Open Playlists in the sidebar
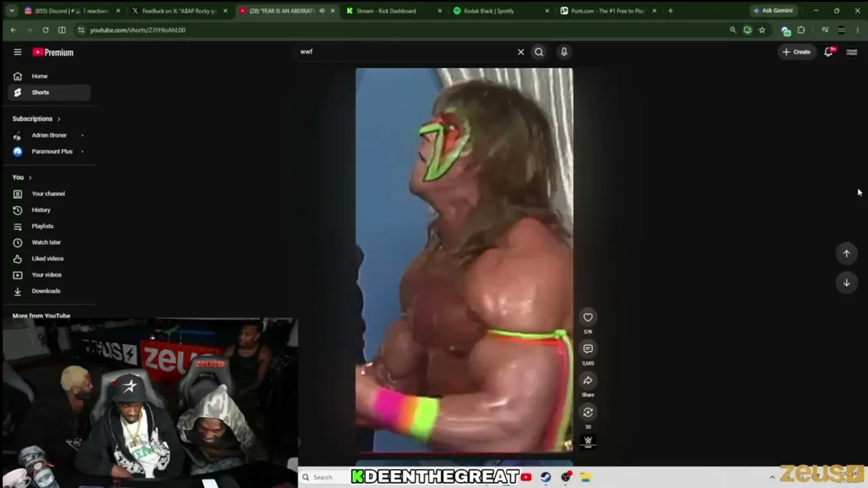This screenshot has width=868, height=488. pos(49,226)
